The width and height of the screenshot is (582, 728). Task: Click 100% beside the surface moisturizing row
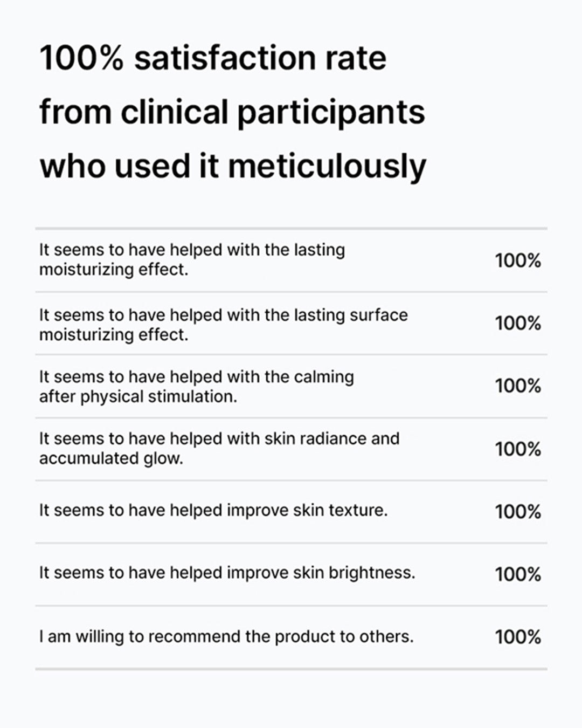(x=518, y=324)
